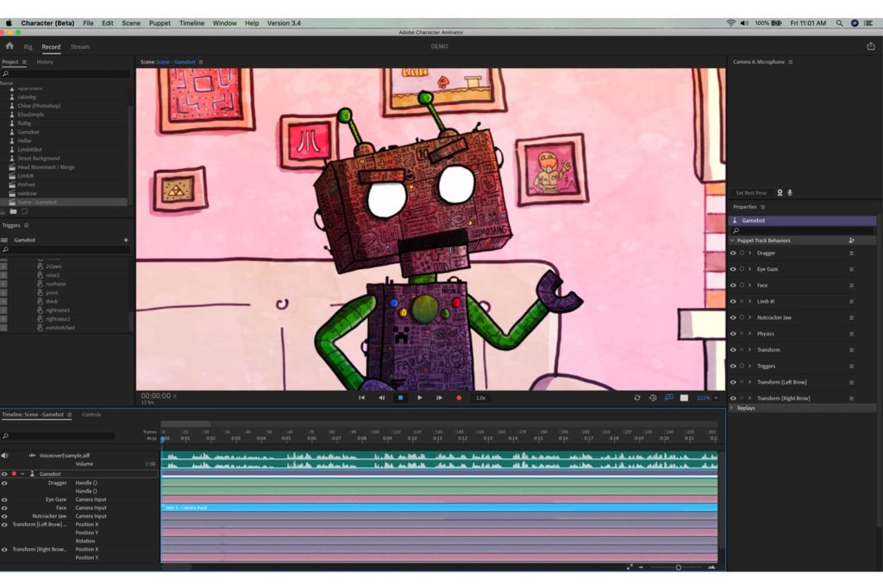Jump to scene start playback button
Image resolution: width=883 pixels, height=588 pixels.
click(x=361, y=397)
